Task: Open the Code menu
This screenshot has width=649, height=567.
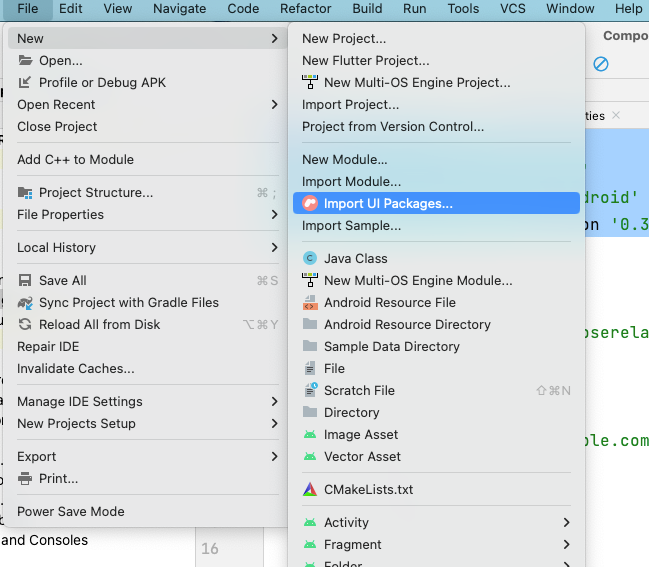Action: coord(243,9)
